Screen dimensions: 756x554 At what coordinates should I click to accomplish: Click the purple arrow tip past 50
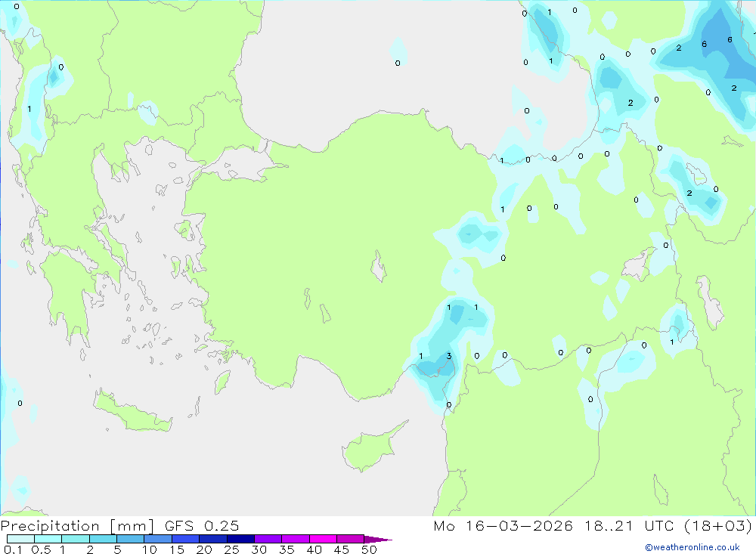click(x=378, y=540)
